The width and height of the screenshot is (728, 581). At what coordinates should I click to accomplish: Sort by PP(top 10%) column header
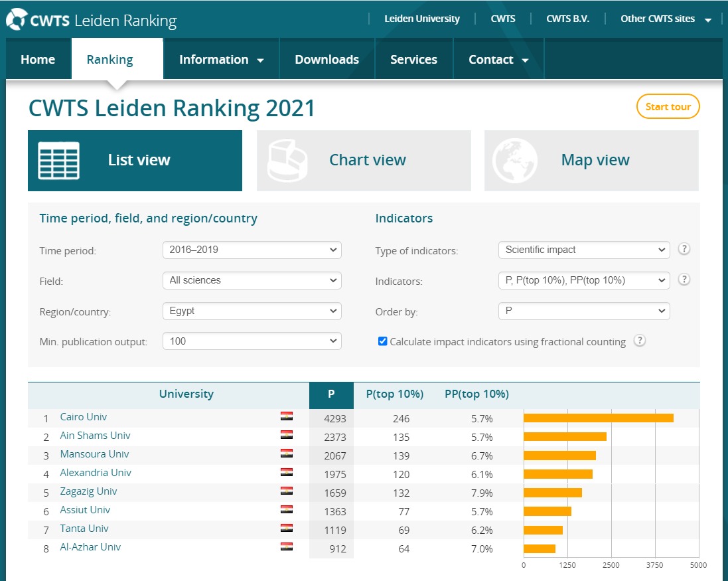[x=476, y=394]
